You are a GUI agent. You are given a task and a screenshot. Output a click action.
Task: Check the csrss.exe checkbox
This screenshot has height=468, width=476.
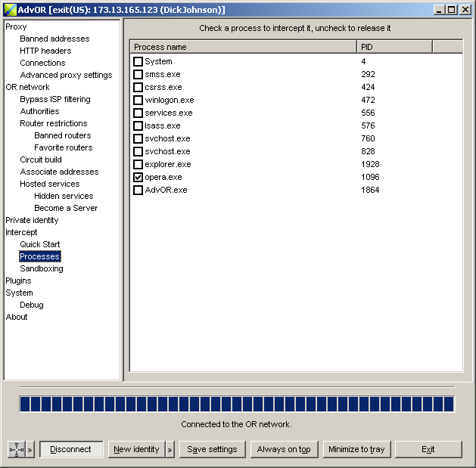coord(138,88)
